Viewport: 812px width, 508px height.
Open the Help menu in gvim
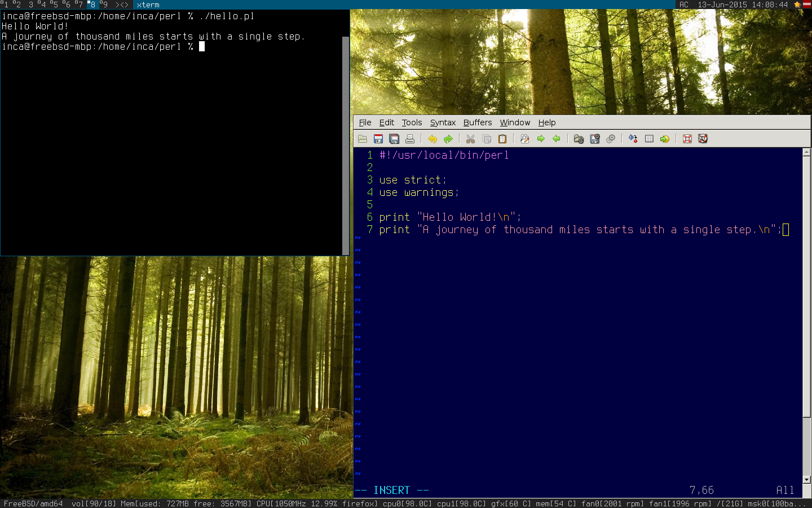click(547, 122)
